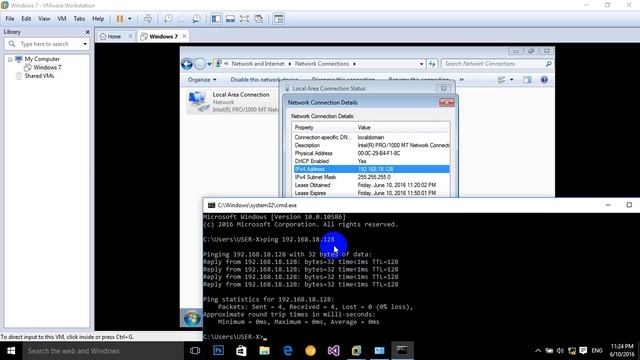This screenshot has width=640, height=360.
Task: Toggle the preview pane icon
Action: pyautogui.click(x=527, y=80)
